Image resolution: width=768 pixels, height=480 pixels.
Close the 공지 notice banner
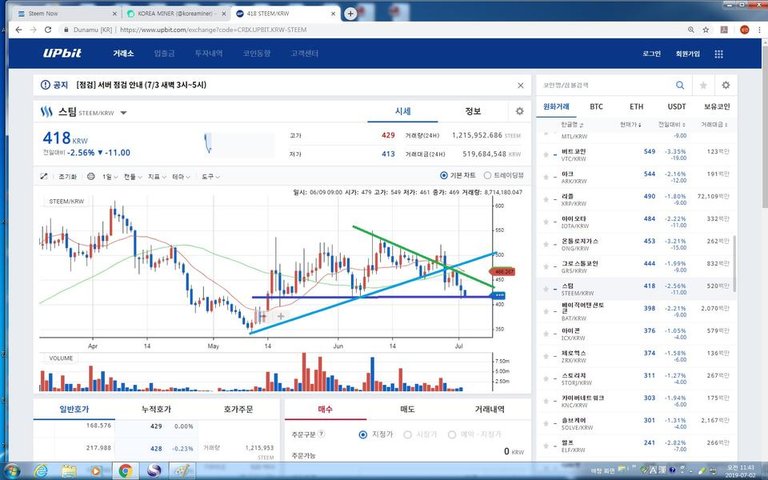pos(520,85)
